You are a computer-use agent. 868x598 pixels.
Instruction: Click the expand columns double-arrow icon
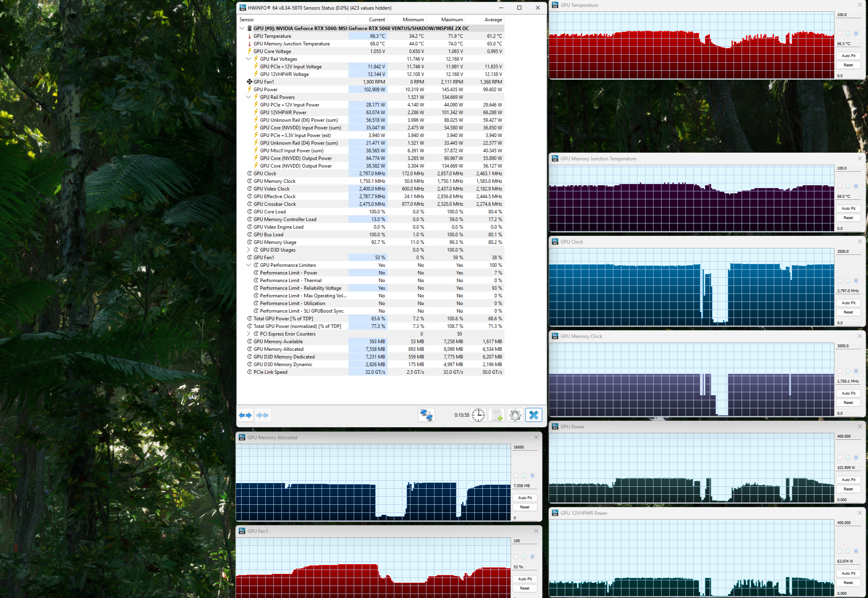[x=245, y=415]
